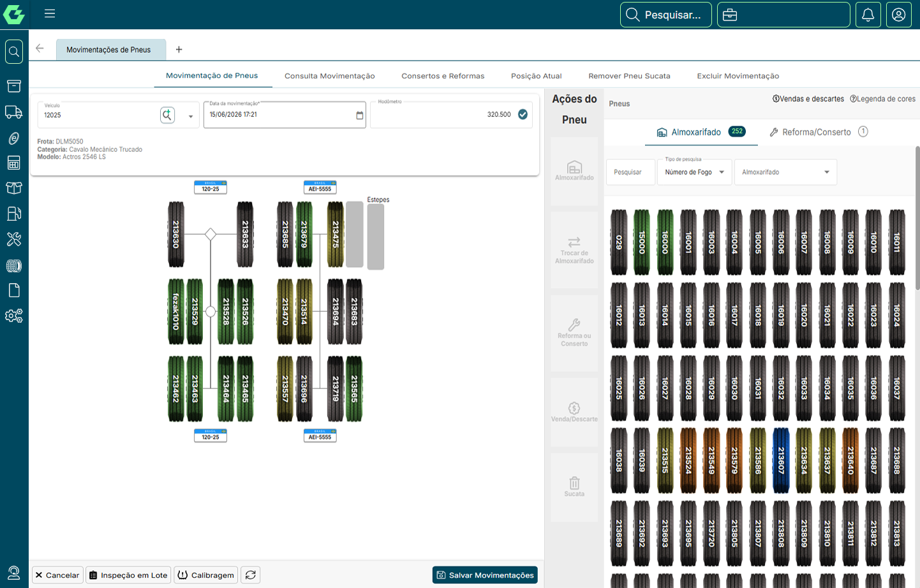Open the fuel pump sidebar icon
The image size is (920, 588).
14,214
